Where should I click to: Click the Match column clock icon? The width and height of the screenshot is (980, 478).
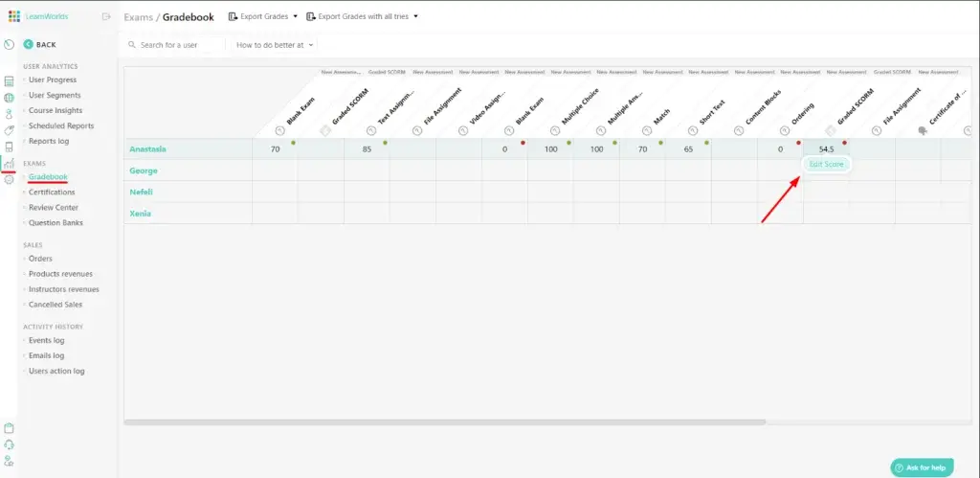647,131
